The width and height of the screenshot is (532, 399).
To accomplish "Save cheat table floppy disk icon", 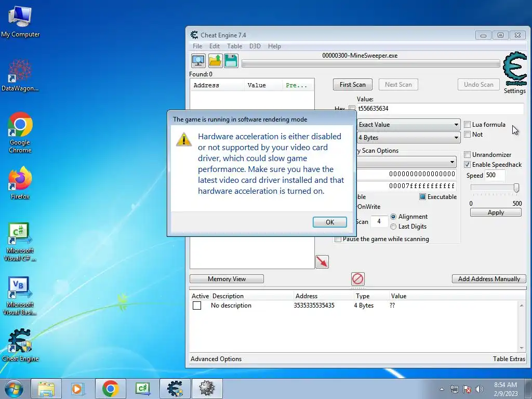I will [x=231, y=61].
